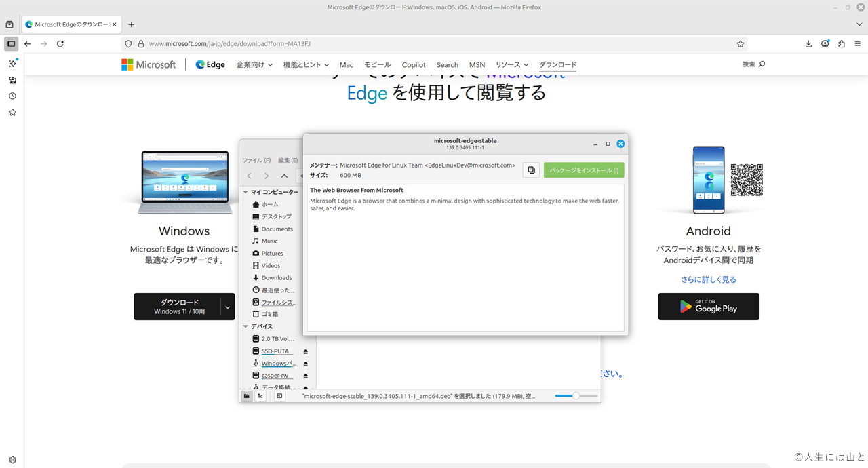Open the AI chatbot sparkle sidebar icon

click(12, 63)
